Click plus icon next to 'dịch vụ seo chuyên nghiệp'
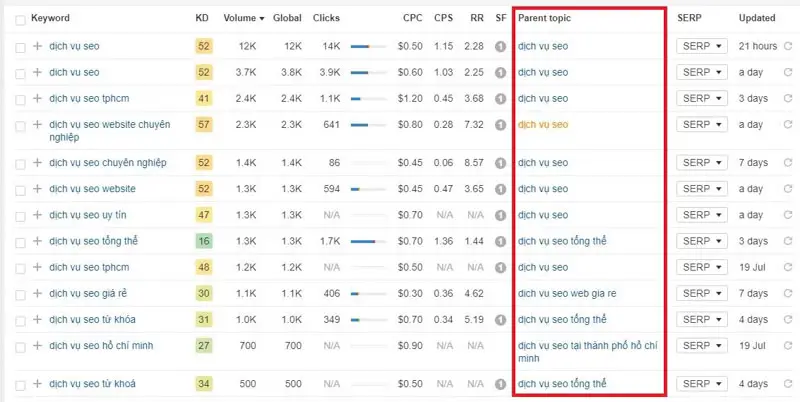Viewport: 800px width, 402px height. [x=37, y=163]
